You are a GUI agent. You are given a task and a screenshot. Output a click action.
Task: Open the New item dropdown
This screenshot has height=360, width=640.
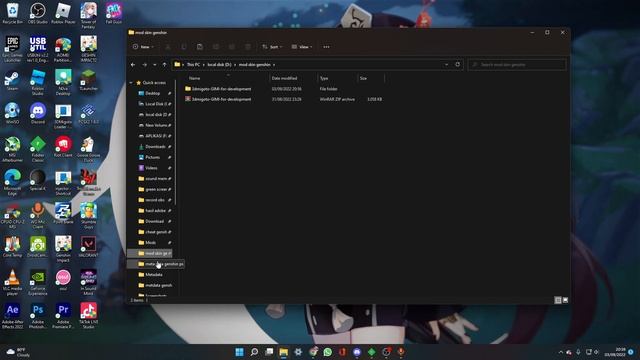(143, 47)
